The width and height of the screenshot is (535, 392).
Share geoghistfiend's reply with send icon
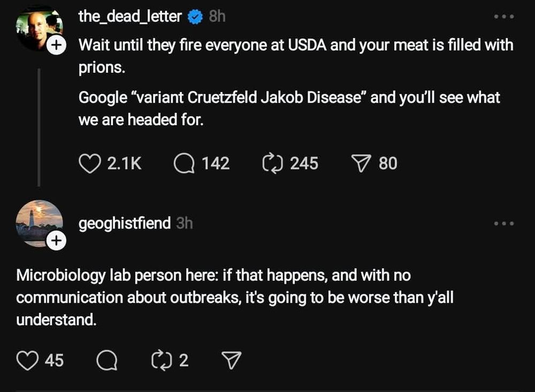tap(231, 360)
